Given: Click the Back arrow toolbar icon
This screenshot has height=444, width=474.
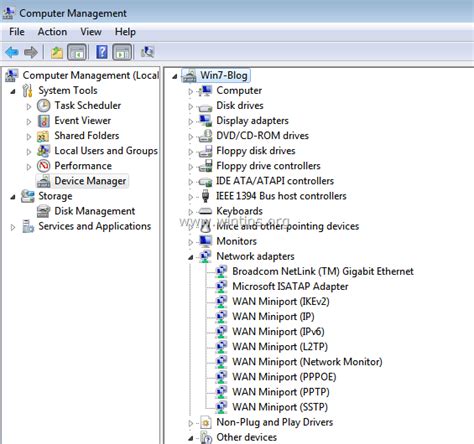Looking at the screenshot, I should 12,52.
